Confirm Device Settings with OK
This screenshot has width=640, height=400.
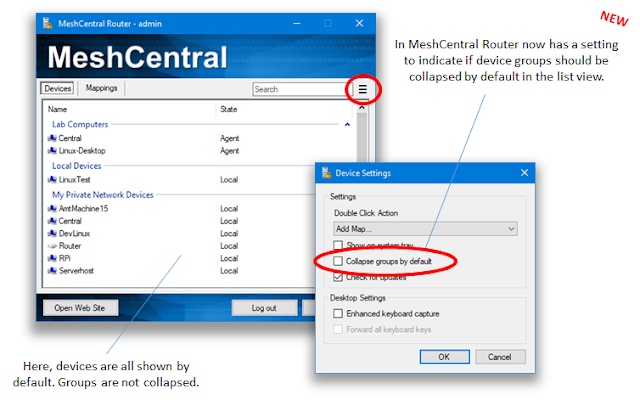[444, 357]
